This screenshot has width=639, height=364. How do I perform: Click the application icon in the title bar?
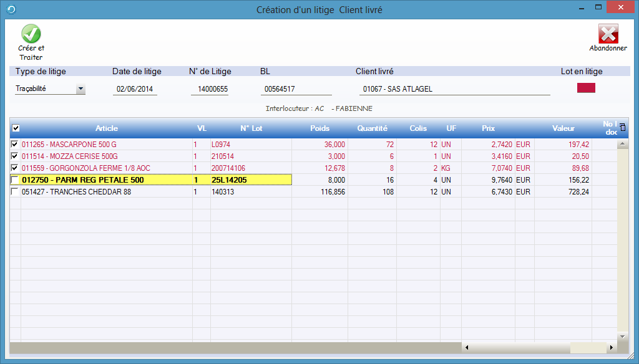click(x=10, y=9)
